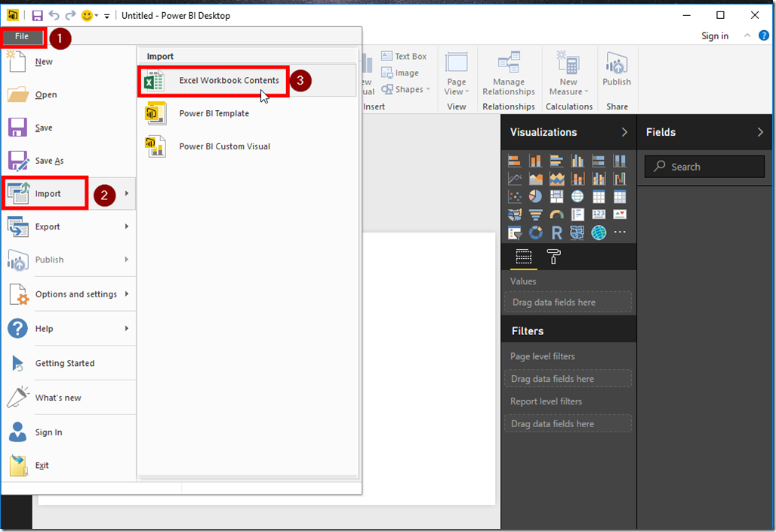Insert a Text Box from the ribbon

point(404,57)
